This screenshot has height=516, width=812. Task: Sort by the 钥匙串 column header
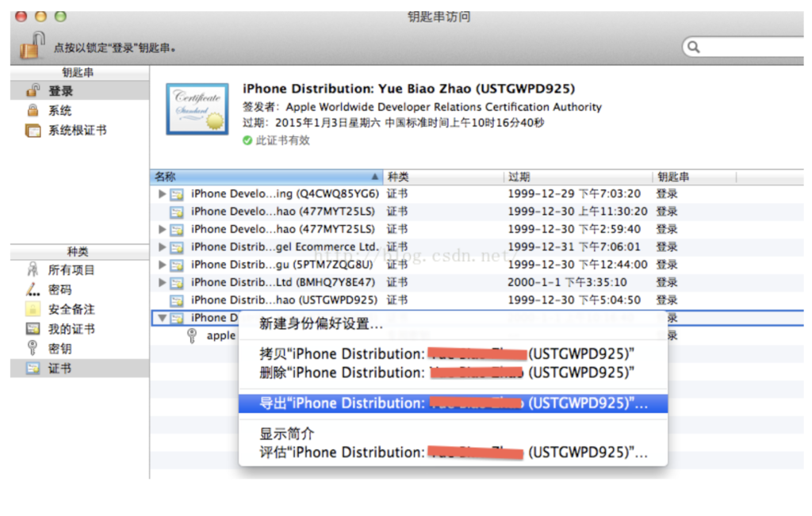pos(694,177)
